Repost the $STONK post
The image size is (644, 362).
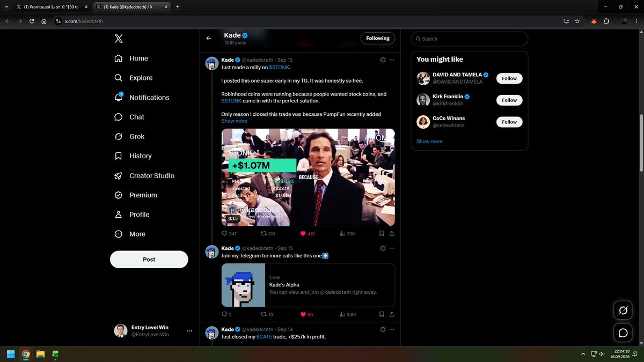[268, 234]
